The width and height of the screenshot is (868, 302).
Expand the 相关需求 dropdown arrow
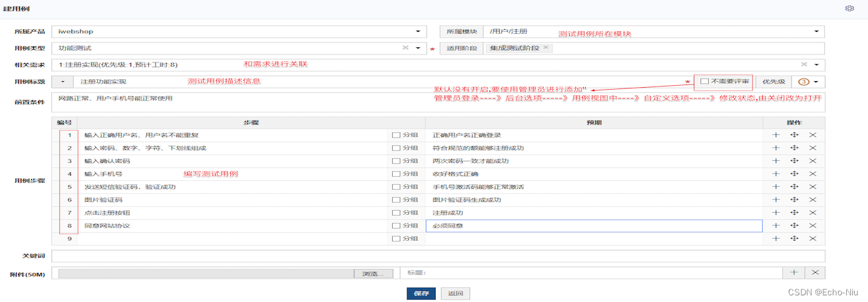click(x=817, y=65)
